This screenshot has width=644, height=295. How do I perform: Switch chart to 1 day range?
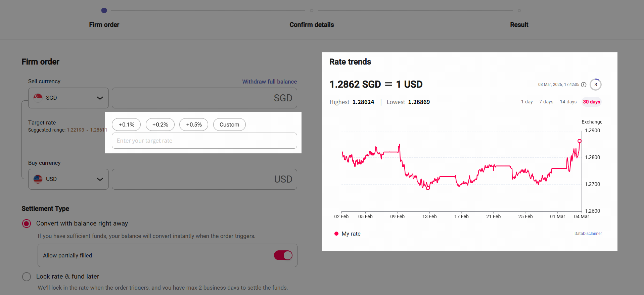click(526, 102)
